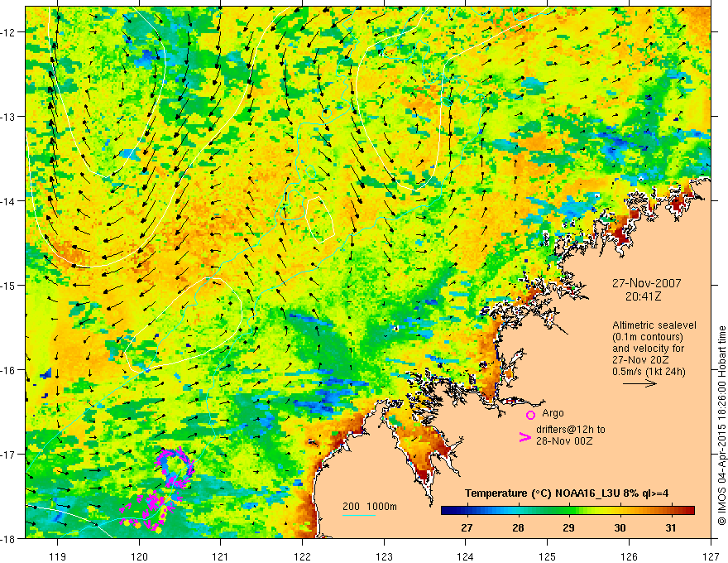The height and width of the screenshot is (563, 728).
Task: Click the longitude axis label '119'
Action: coord(58,556)
